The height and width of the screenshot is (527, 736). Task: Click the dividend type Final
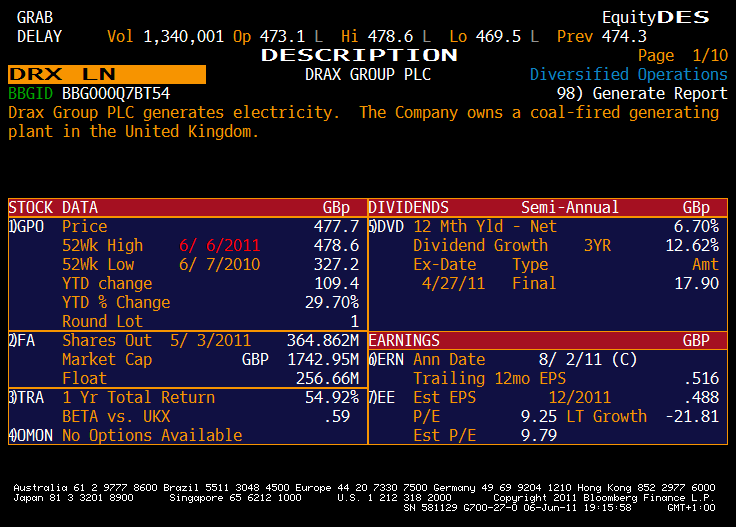pyautogui.click(x=534, y=283)
